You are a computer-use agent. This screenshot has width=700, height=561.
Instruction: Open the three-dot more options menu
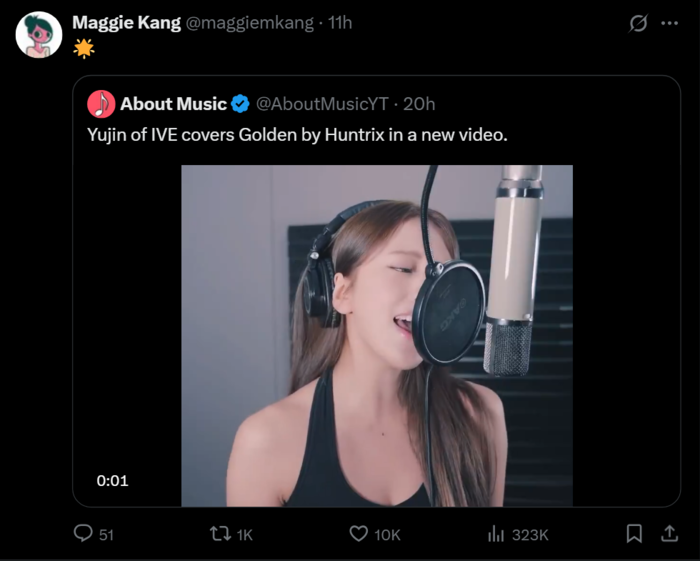pyautogui.click(x=669, y=23)
